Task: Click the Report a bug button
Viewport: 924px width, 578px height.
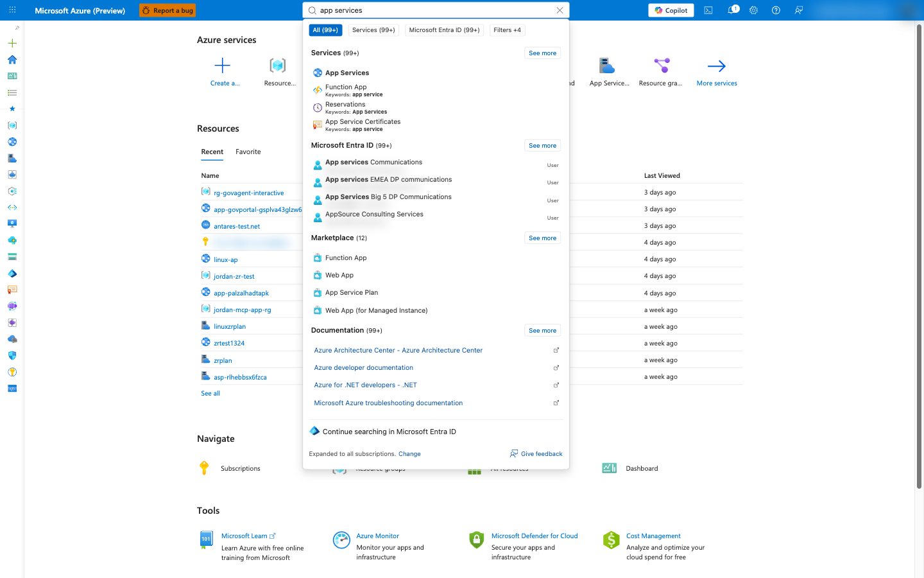Action: coord(167,10)
